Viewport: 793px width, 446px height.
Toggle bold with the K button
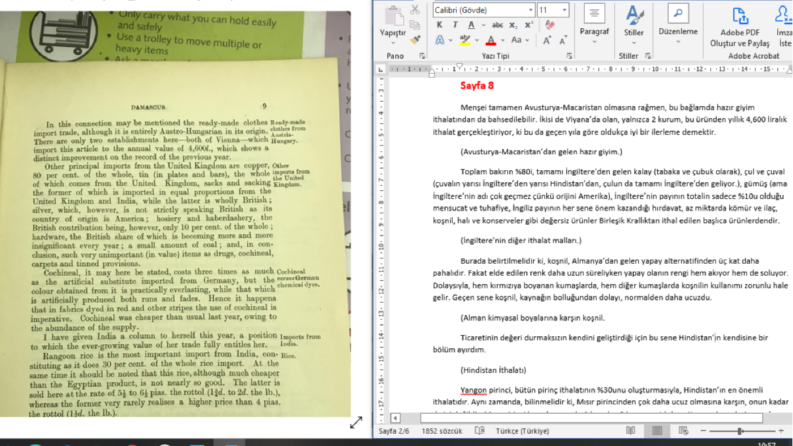pyautogui.click(x=439, y=25)
